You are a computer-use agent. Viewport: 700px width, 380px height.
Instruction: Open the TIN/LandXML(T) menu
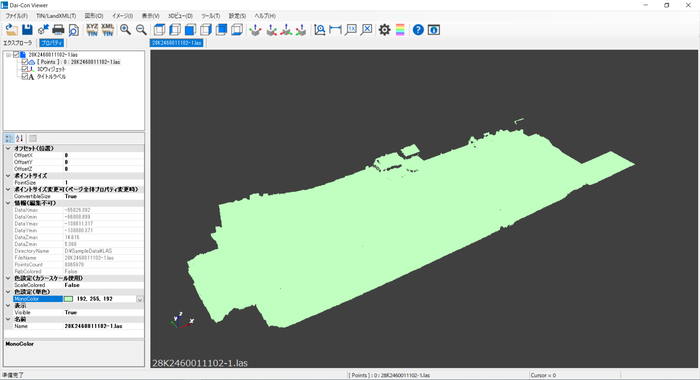point(56,16)
